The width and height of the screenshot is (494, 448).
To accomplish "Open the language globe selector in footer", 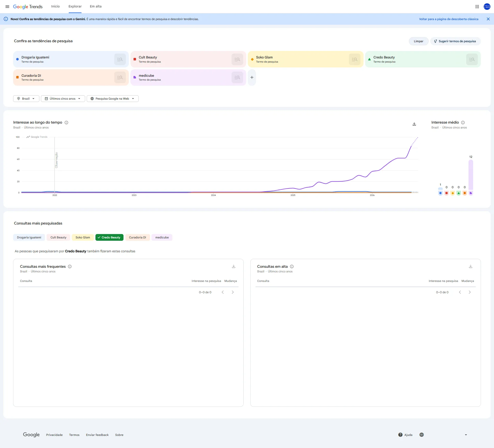I will 421,435.
